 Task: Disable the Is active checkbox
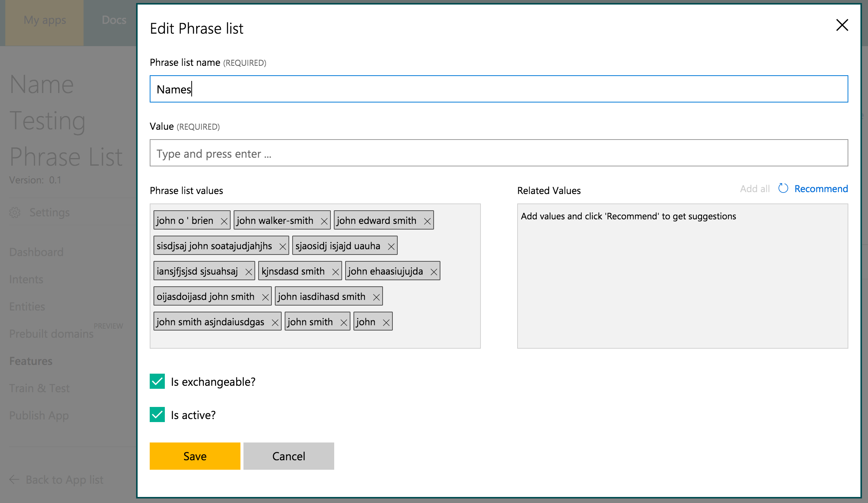tap(157, 415)
